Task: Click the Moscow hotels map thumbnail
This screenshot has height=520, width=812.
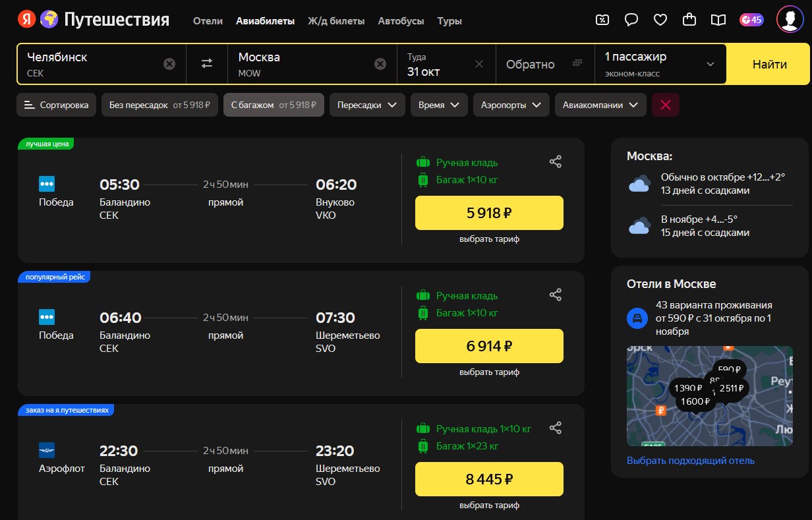Action: tap(710, 395)
